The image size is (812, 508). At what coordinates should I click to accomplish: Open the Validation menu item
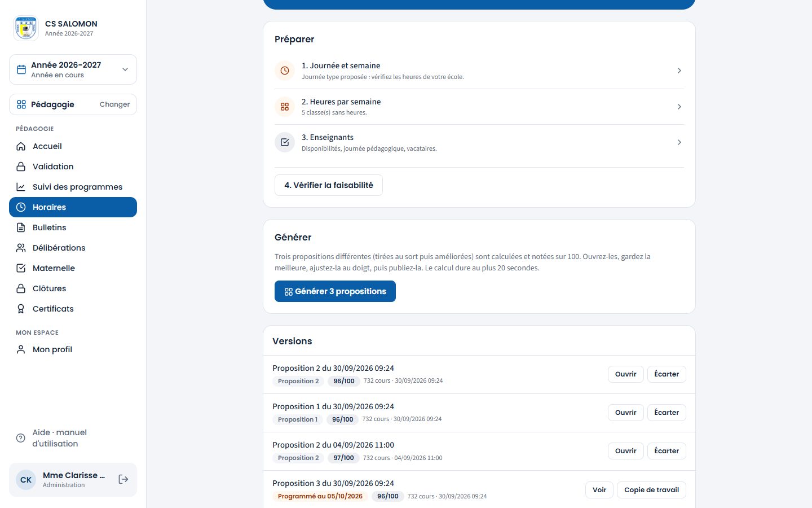coord(73,167)
